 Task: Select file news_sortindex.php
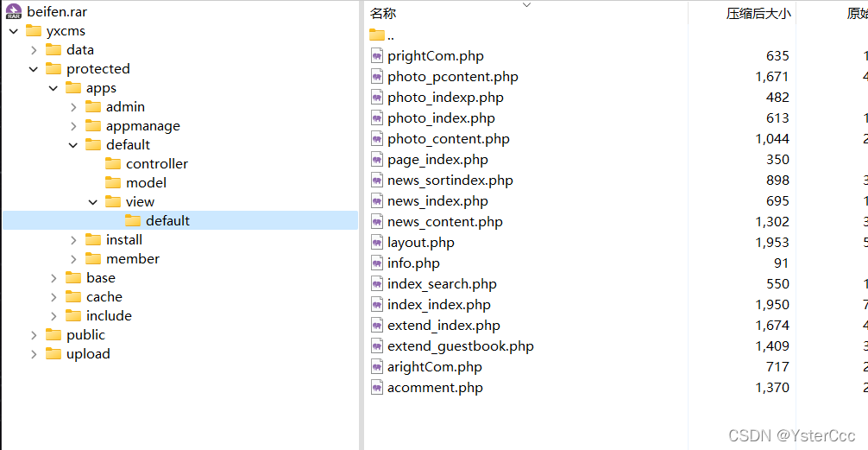(x=450, y=181)
